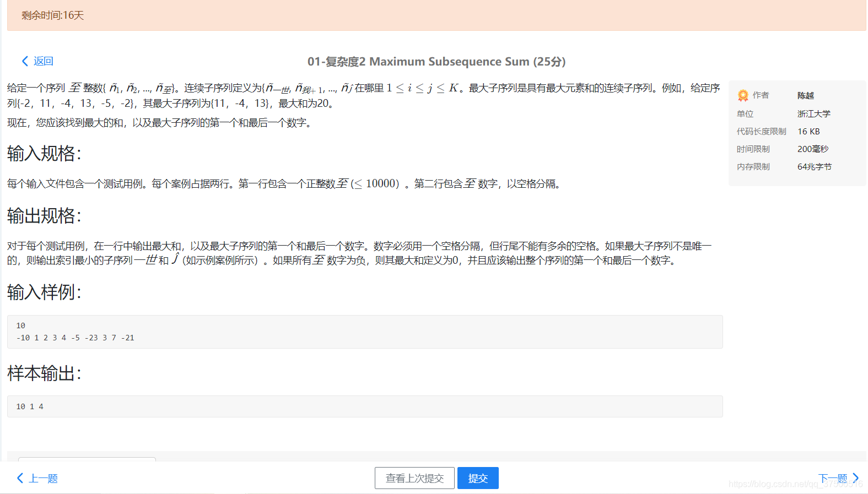Click the 输入规格 heading
The width and height of the screenshot is (868, 494).
coord(44,153)
